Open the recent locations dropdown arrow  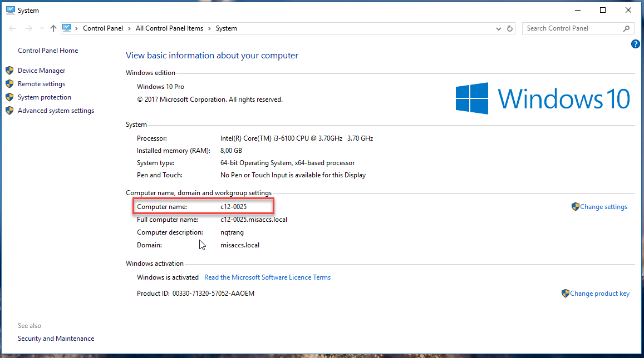click(42, 28)
